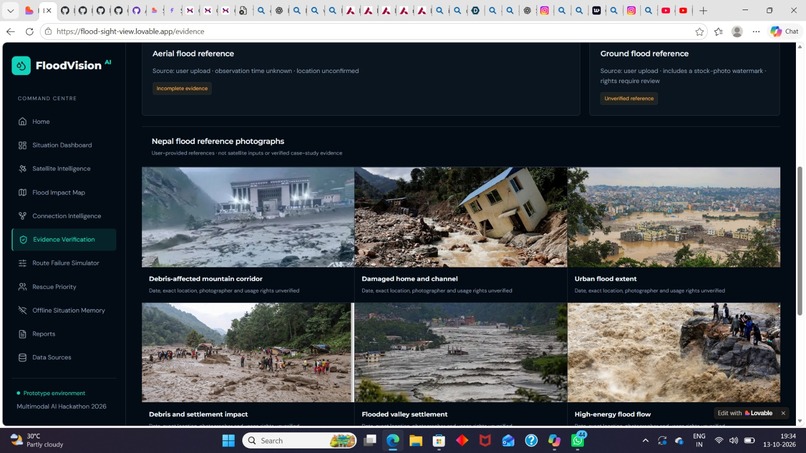806x453 pixels.
Task: Click the Rescue Priority people icon
Action: click(x=23, y=287)
